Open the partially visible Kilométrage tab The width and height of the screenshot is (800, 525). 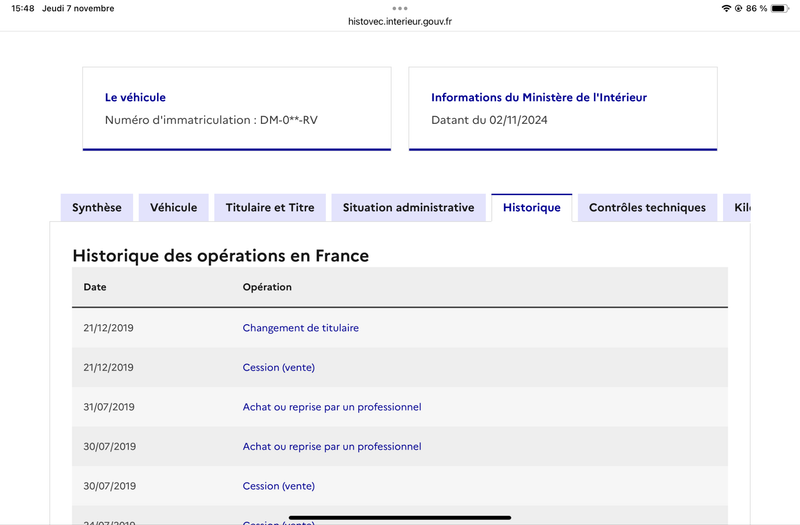coord(737,208)
